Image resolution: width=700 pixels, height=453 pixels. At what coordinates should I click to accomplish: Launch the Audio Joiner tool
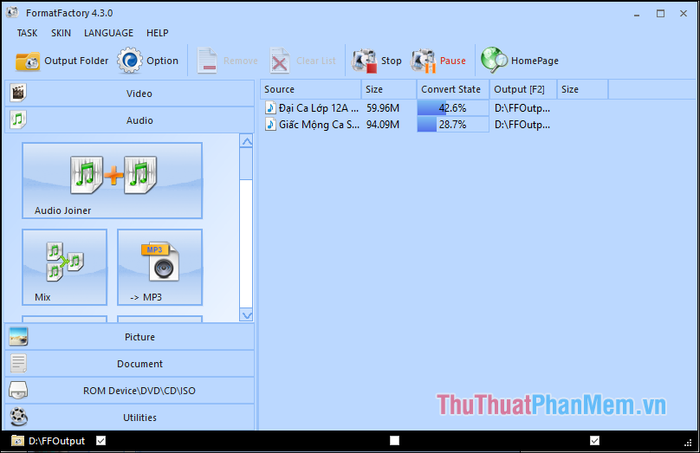[x=112, y=180]
